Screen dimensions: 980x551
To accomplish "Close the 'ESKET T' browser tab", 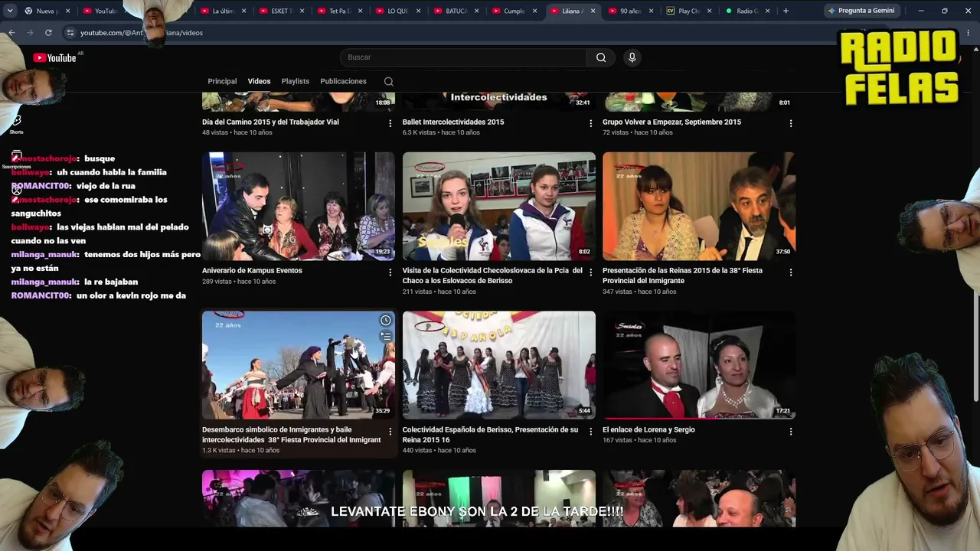I will [x=302, y=11].
